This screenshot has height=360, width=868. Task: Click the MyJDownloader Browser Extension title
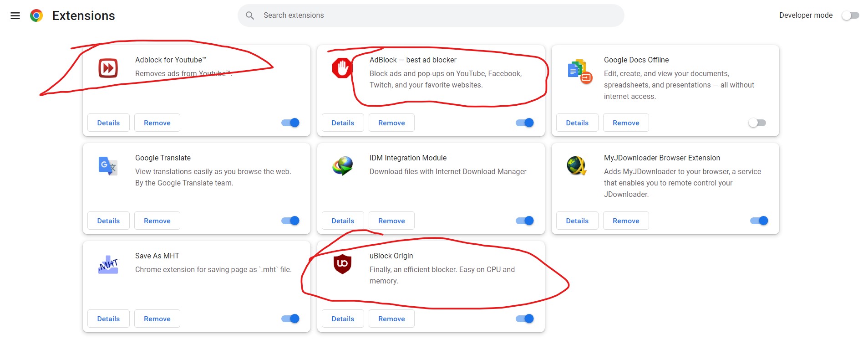coord(662,158)
